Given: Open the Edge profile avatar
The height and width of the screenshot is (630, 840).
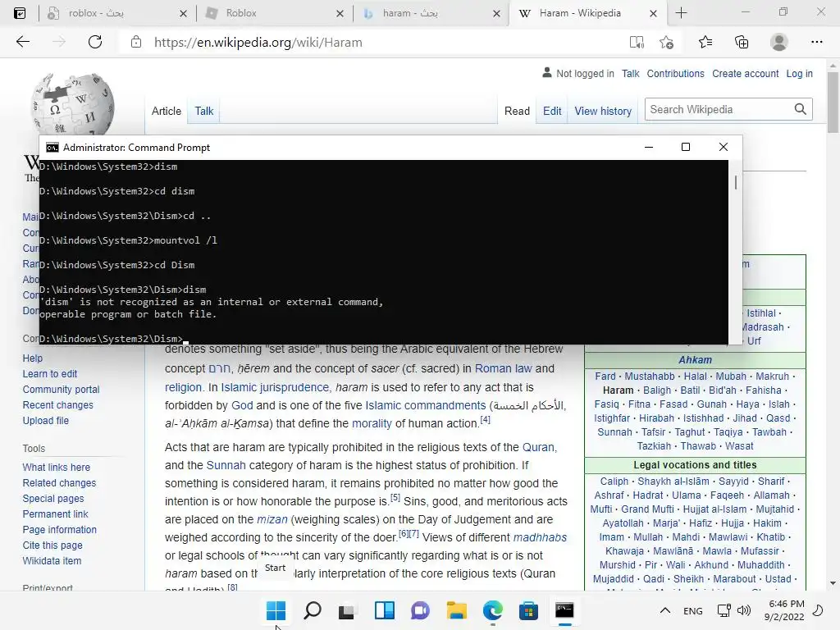Looking at the screenshot, I should point(779,42).
